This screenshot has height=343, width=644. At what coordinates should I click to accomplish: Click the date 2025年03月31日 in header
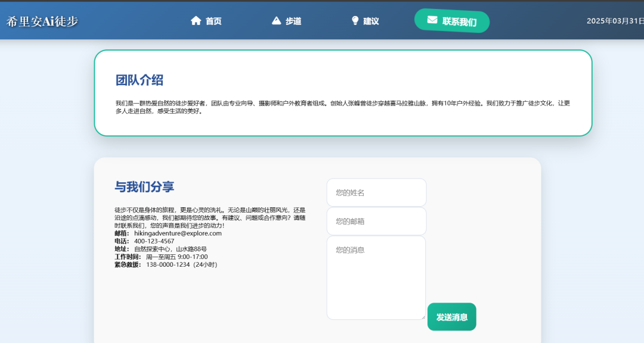tap(615, 21)
